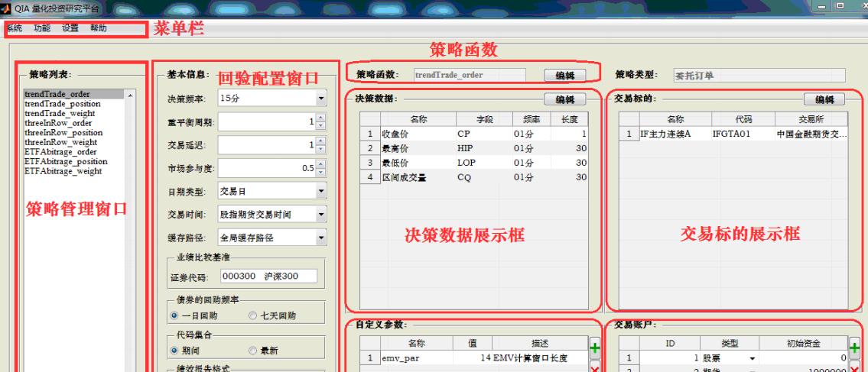Click the QIA application icon in title bar
The image size is (868, 372).
(x=7, y=8)
